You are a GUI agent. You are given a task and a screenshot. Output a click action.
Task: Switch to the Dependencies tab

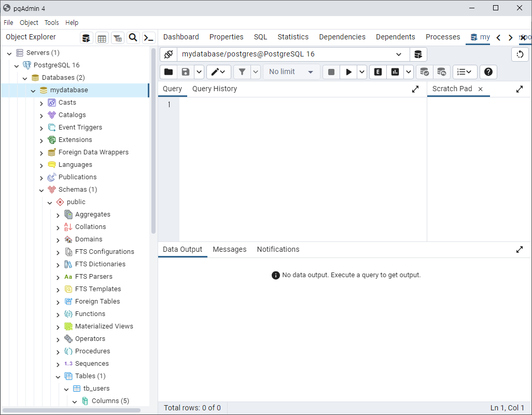[x=342, y=37]
